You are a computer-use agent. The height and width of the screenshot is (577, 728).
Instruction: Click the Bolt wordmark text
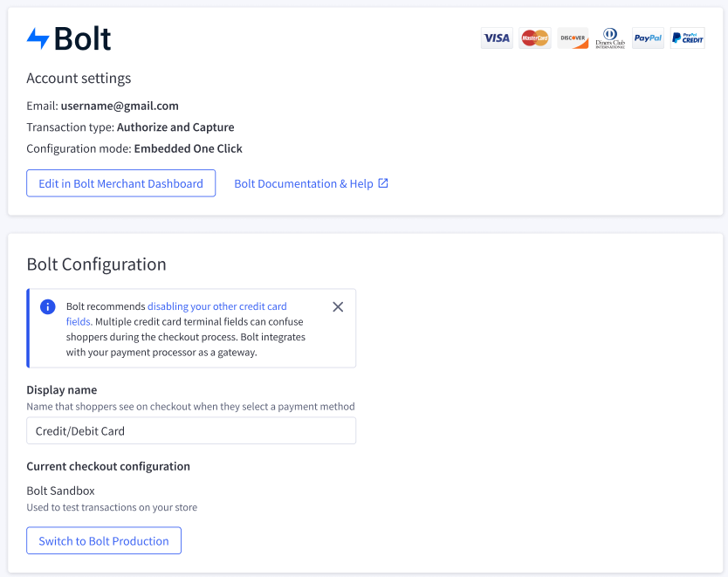pos(83,38)
